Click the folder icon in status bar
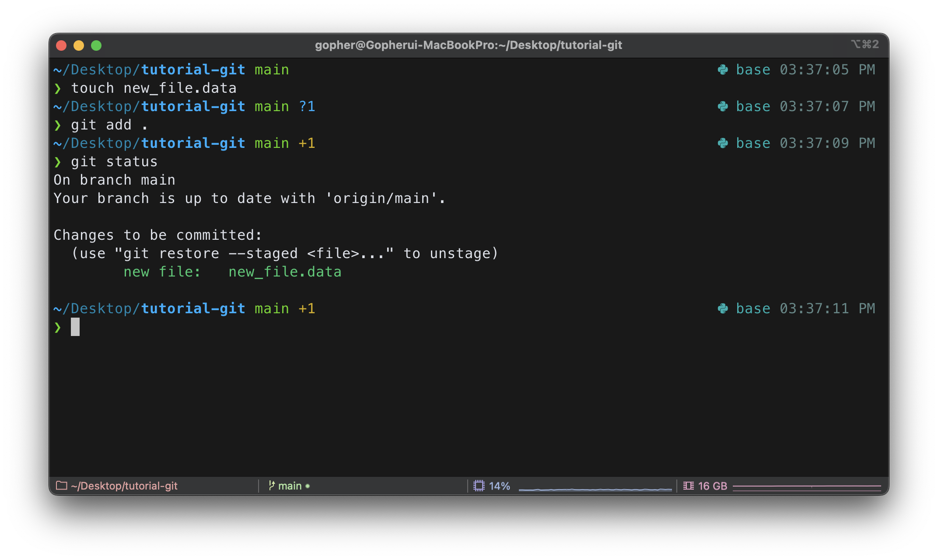938x560 pixels. pos(62,486)
